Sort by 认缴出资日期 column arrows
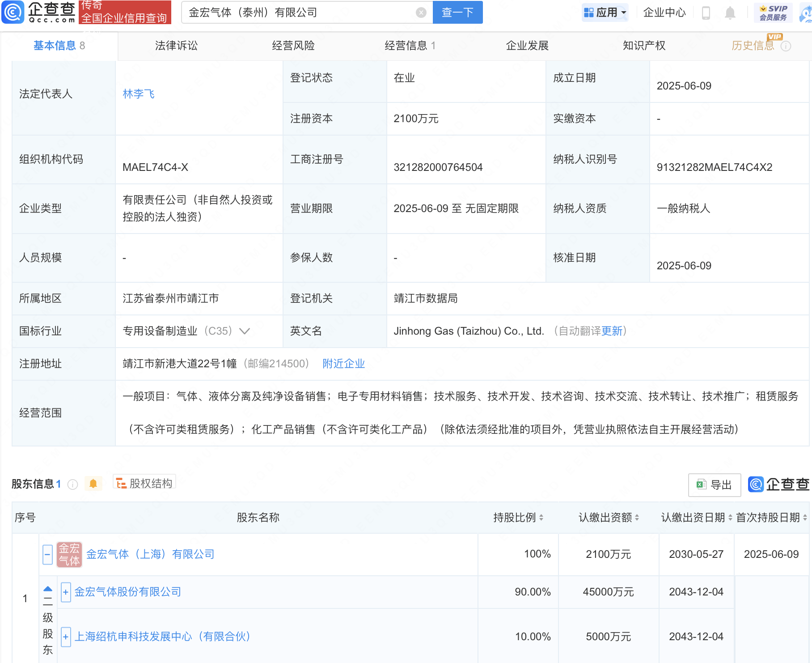Viewport: 812px width, 663px height. tap(730, 518)
